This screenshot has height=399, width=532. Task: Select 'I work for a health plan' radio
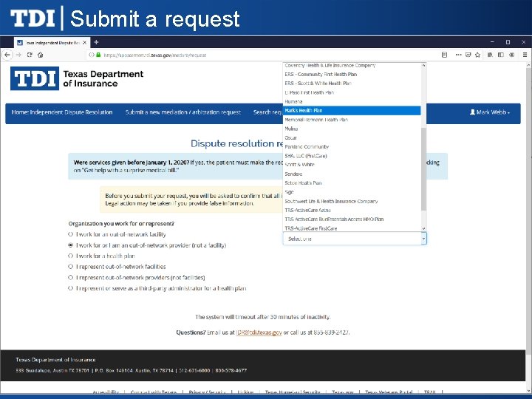tap(71, 256)
